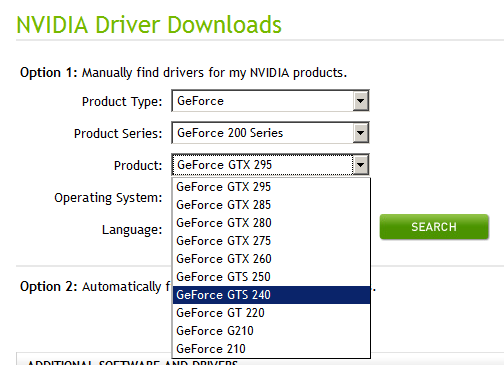Choose the highlighted GeForce GTS 240
The width and height of the screenshot is (504, 365).
271,295
